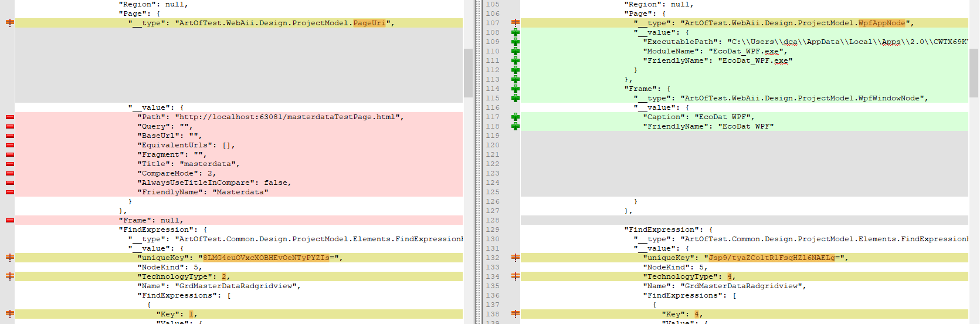Click the changed-line marker beside the PageUri line
Screen dimensions: 980x324
point(10,23)
